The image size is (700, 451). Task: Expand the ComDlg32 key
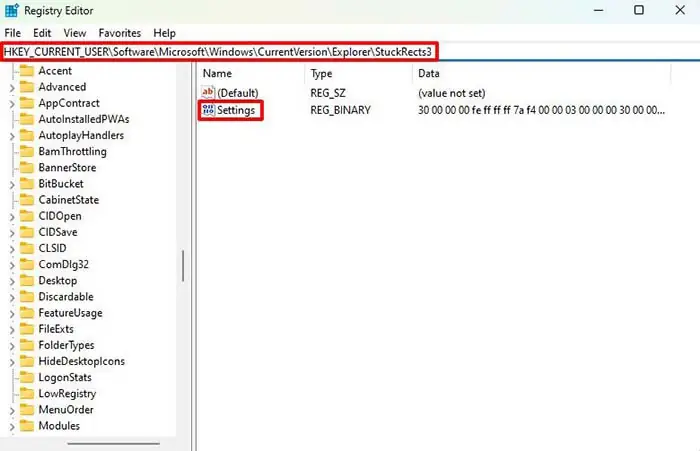point(12,265)
